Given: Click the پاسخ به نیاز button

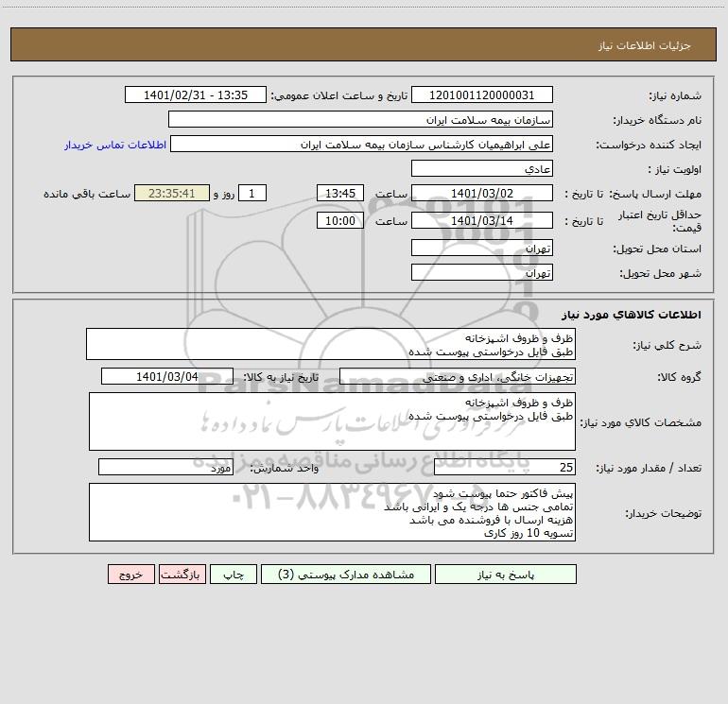Looking at the screenshot, I should 505,575.
